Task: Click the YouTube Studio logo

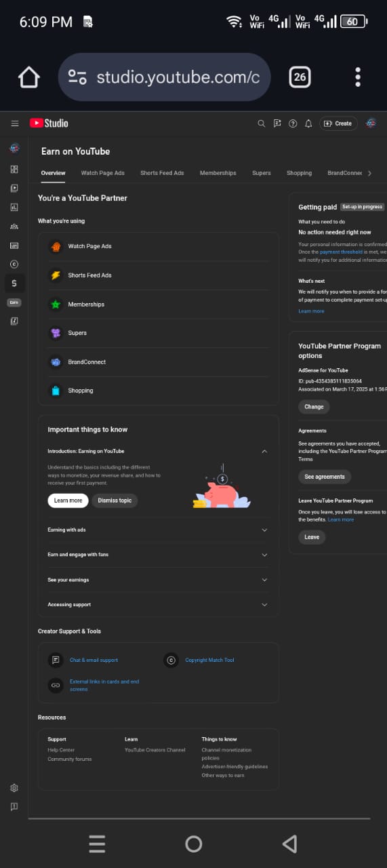Action: tap(49, 123)
